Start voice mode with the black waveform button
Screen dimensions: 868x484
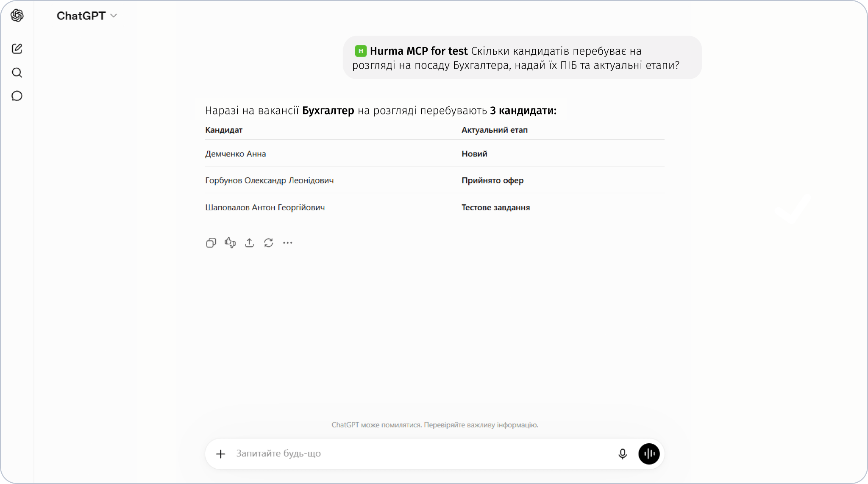tap(649, 454)
